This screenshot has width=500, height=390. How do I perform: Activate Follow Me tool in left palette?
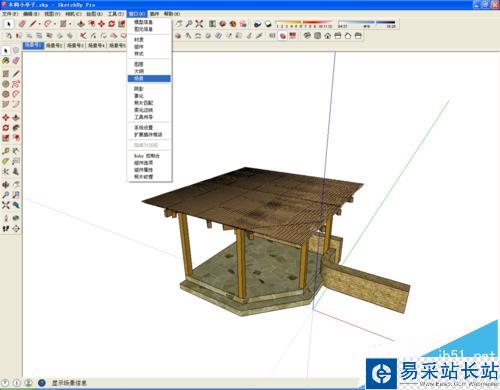coord(16,128)
